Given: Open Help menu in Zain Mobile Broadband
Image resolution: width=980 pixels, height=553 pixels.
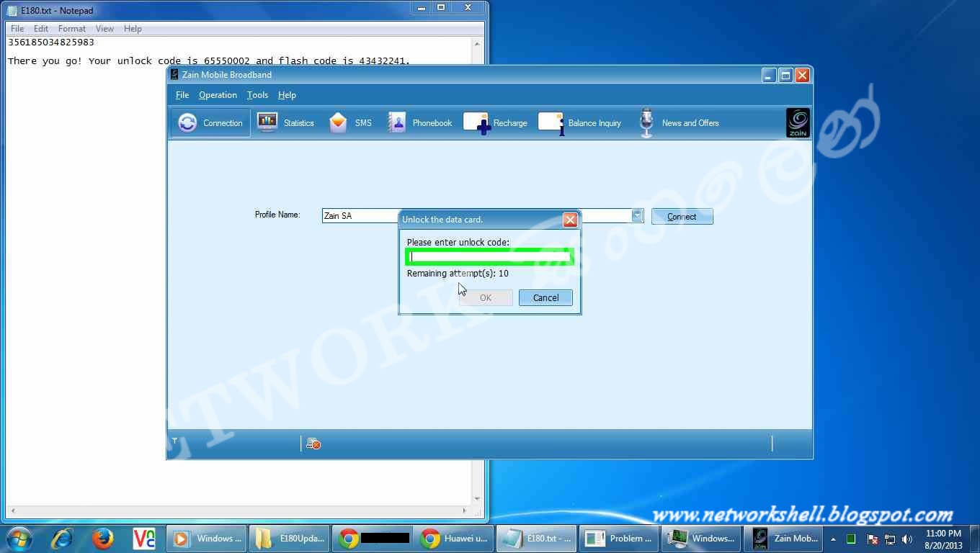Looking at the screenshot, I should tap(287, 95).
